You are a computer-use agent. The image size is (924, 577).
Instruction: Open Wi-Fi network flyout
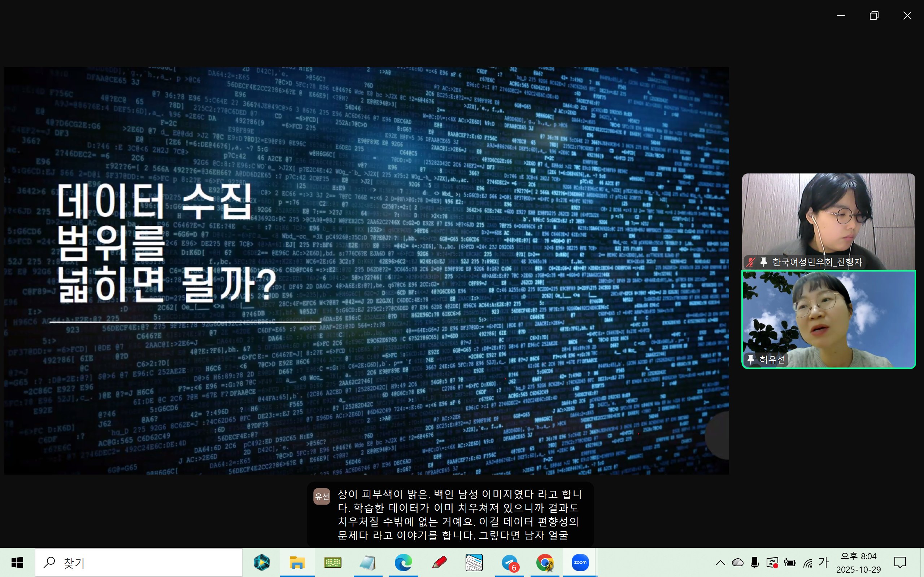click(x=807, y=563)
